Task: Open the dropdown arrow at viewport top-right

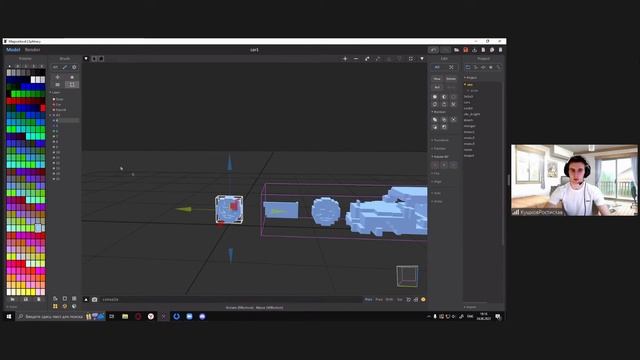Action: (422, 59)
